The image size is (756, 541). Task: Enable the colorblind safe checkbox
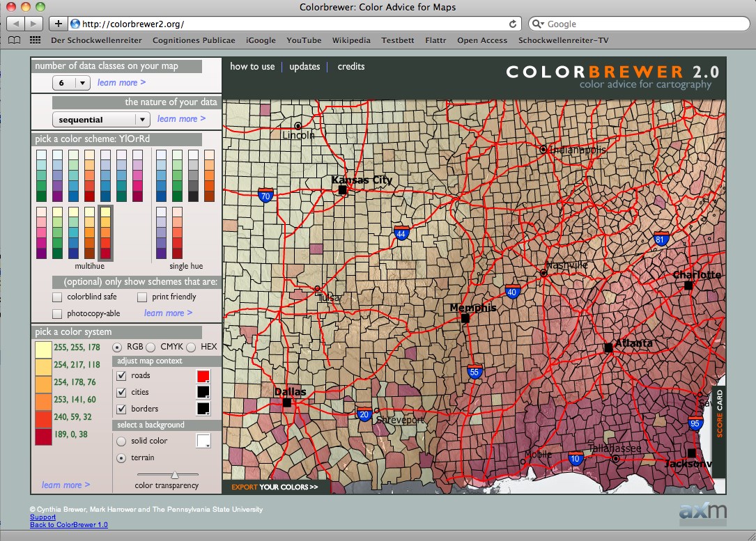pyautogui.click(x=58, y=297)
